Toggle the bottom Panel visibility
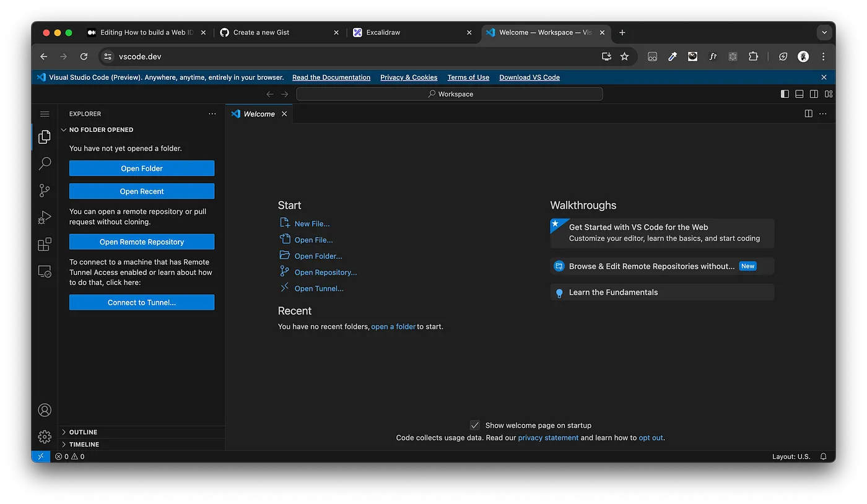 (799, 93)
